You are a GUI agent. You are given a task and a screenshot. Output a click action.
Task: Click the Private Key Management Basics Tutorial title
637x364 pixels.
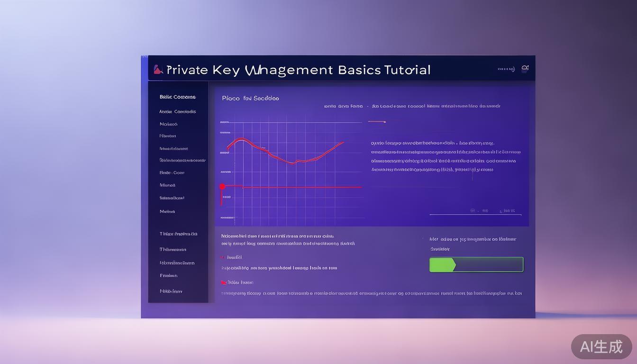pyautogui.click(x=299, y=70)
